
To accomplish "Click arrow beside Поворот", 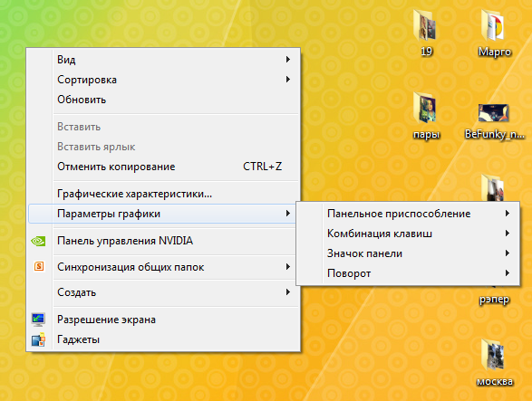I will [x=508, y=272].
